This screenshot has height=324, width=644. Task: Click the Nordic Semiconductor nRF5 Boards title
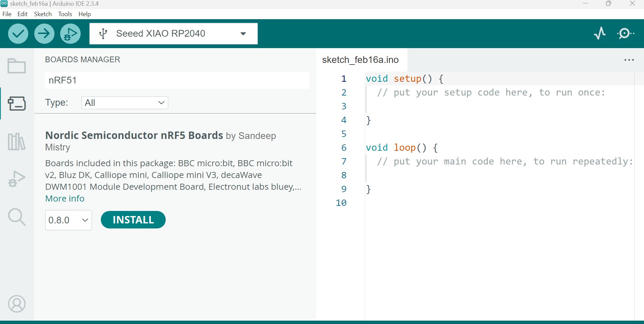134,135
